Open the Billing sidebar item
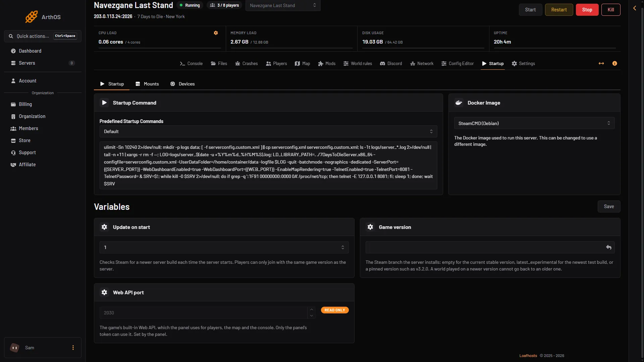 click(43, 104)
